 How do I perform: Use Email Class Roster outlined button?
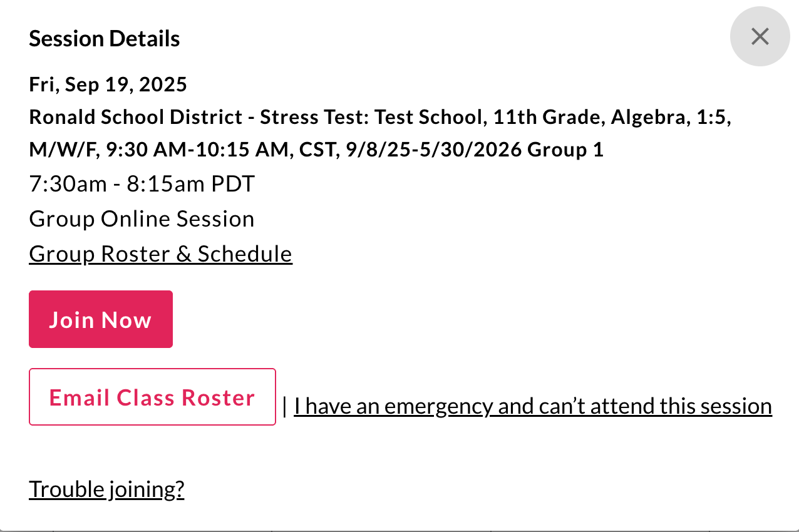tap(152, 396)
